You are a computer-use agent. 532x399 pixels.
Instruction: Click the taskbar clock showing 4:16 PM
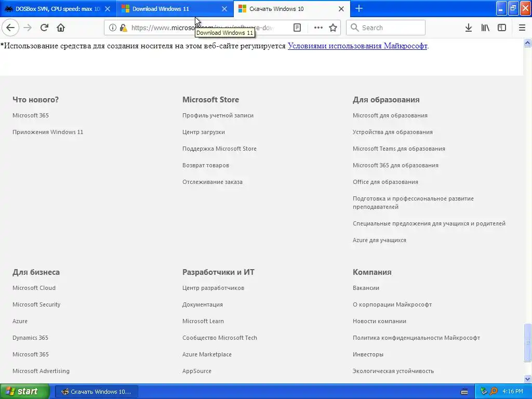[x=513, y=391]
